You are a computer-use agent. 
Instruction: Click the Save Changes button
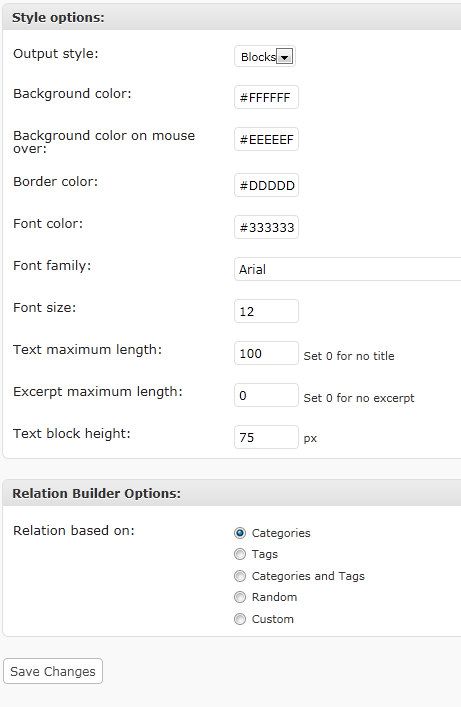pyautogui.click(x=53, y=671)
